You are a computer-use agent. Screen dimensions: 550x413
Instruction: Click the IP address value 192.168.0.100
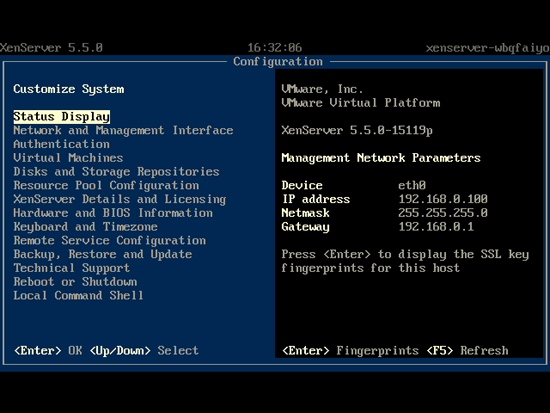443,199
